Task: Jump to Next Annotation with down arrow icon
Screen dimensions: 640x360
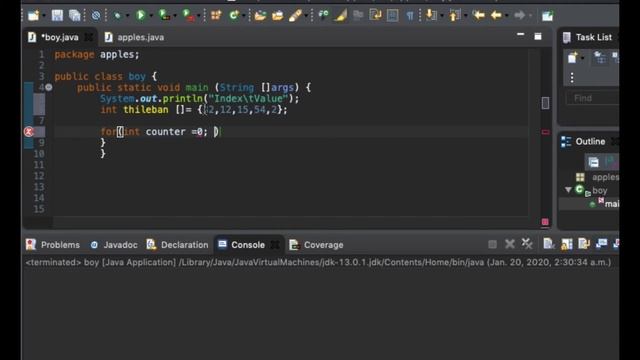Action: click(430, 16)
